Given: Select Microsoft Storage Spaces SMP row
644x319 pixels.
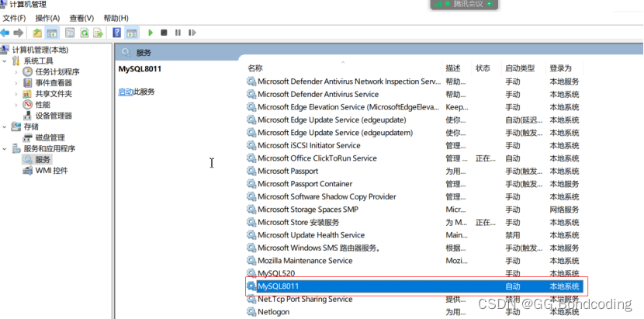Looking at the screenshot, I should (414, 210).
